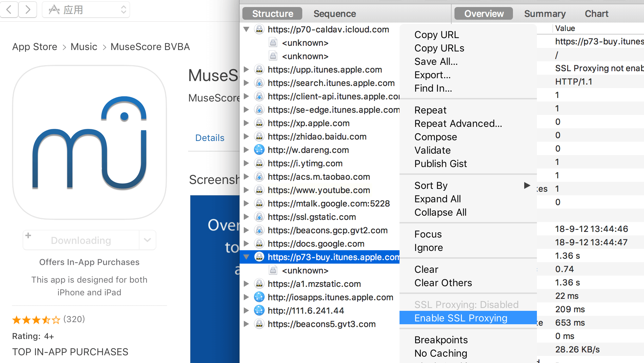Screen dimensions: 644x363
Task: Select the https://xp.apple.com row
Action: (x=320, y=123)
